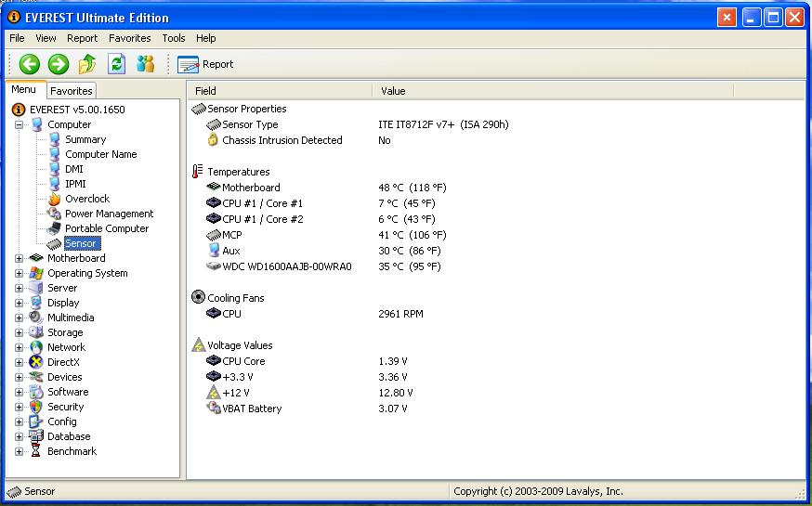Expand the Server tree node
812x506 pixels.
[20, 288]
